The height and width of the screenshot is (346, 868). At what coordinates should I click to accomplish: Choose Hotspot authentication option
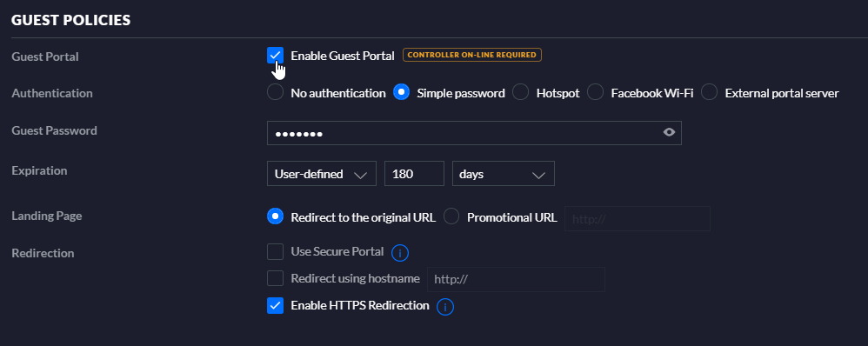coord(520,92)
